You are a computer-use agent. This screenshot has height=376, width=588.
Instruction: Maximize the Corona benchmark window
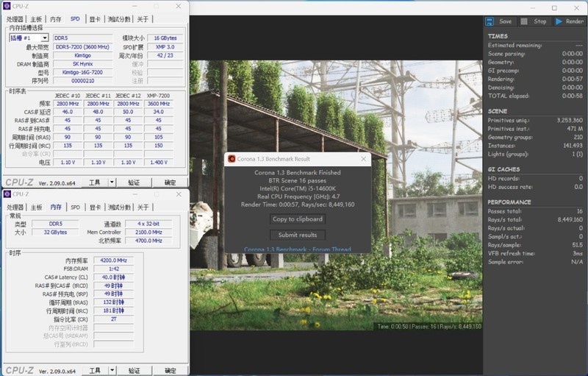pyautogui.click(x=554, y=7)
